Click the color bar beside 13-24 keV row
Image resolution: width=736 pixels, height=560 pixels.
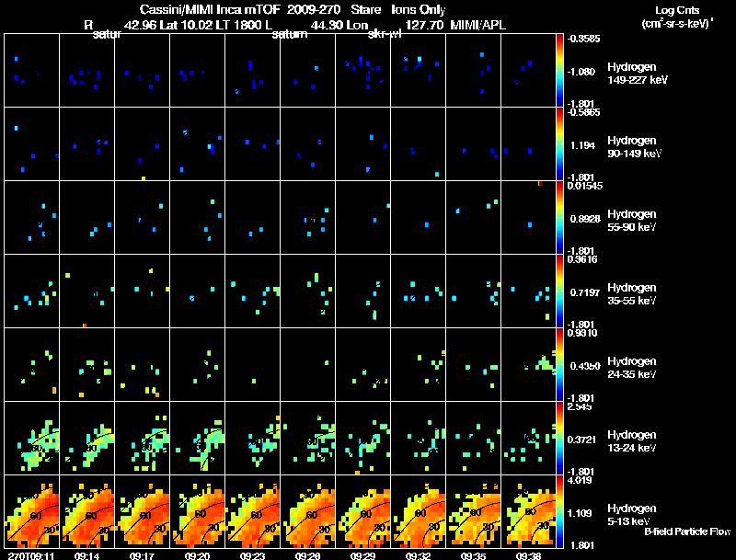[559, 439]
